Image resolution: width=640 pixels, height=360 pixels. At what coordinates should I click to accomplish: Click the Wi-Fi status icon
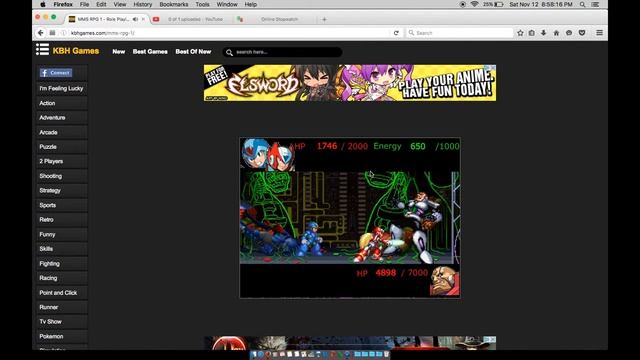tap(474, 4)
